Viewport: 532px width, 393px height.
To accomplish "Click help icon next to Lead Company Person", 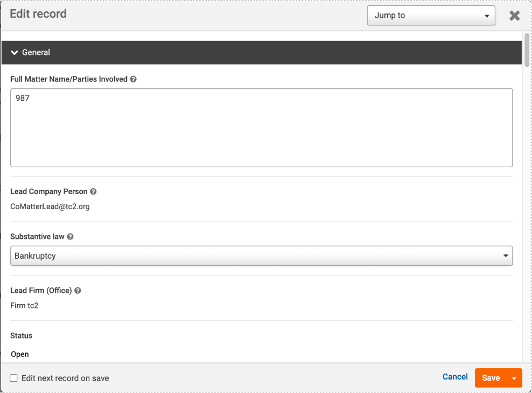I will click(x=93, y=191).
